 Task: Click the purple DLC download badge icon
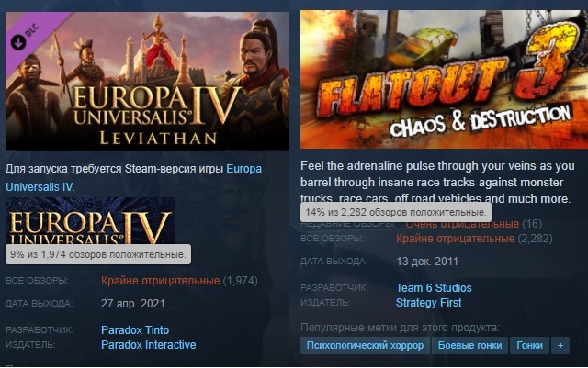(x=17, y=42)
